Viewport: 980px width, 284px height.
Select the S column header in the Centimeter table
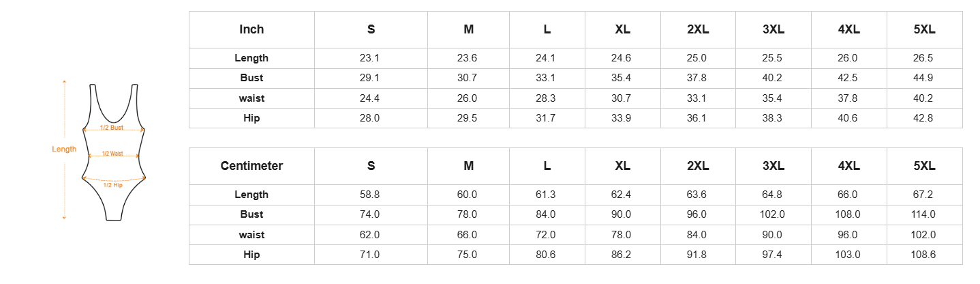click(x=371, y=166)
